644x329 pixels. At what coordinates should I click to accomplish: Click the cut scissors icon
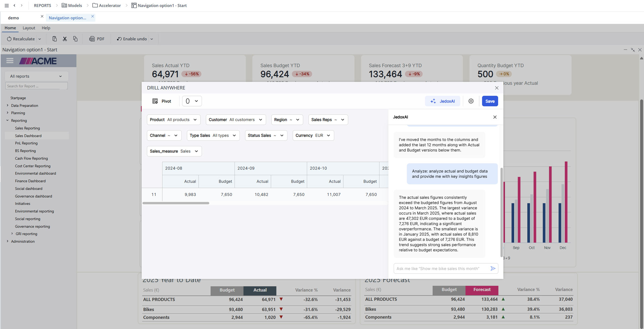(x=65, y=39)
